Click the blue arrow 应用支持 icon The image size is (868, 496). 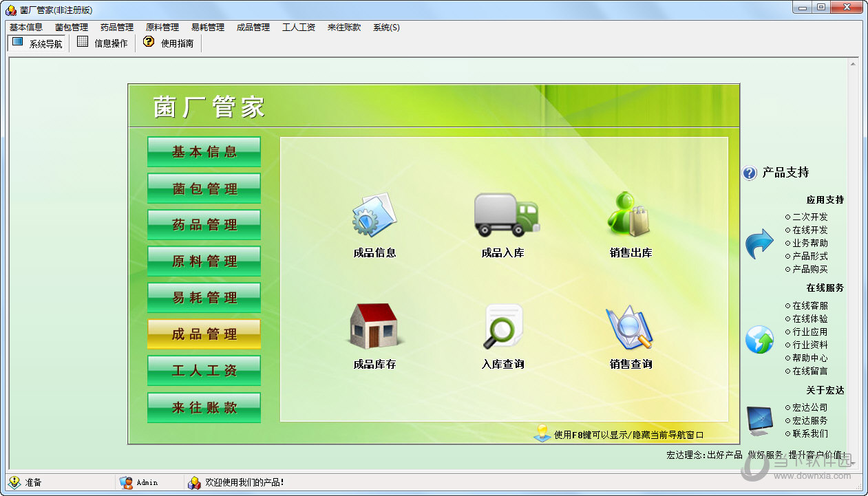[759, 245]
